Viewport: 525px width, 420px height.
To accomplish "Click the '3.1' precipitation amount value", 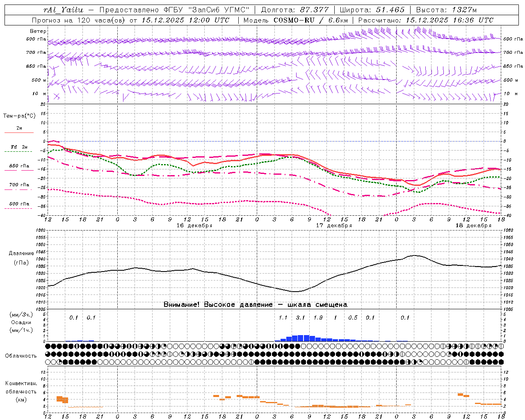I will [300, 317].
